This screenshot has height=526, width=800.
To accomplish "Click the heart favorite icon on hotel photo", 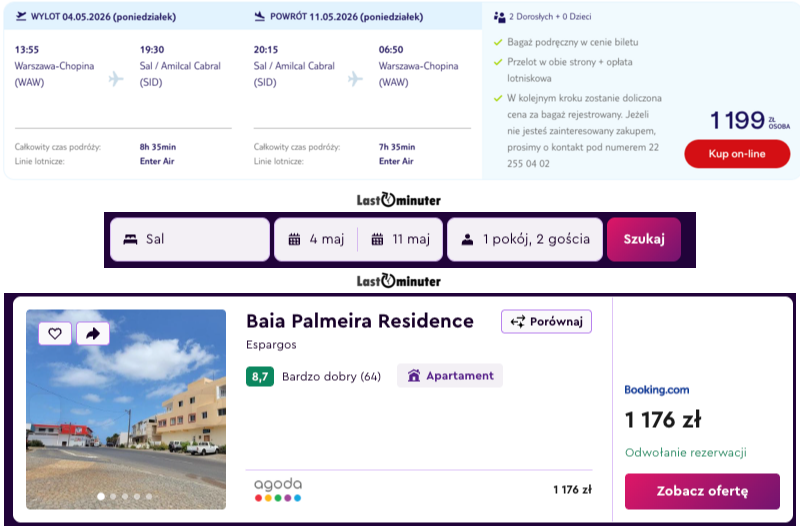I will tap(55, 334).
